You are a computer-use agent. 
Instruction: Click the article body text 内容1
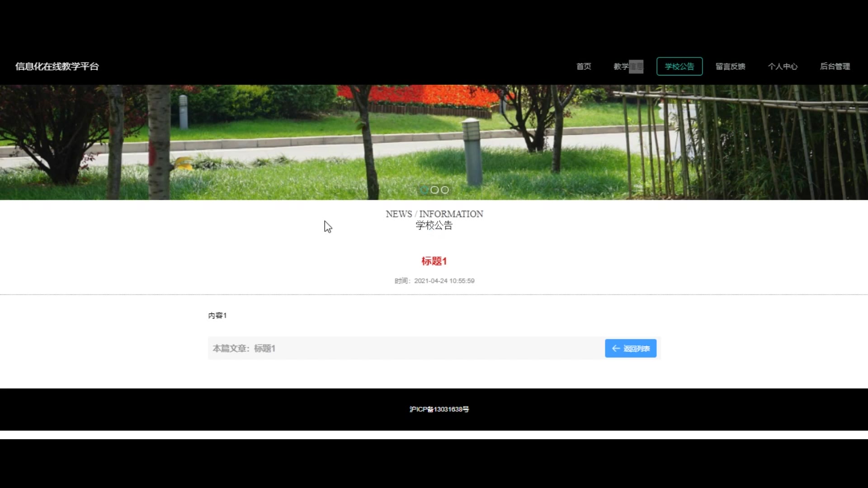(x=217, y=315)
